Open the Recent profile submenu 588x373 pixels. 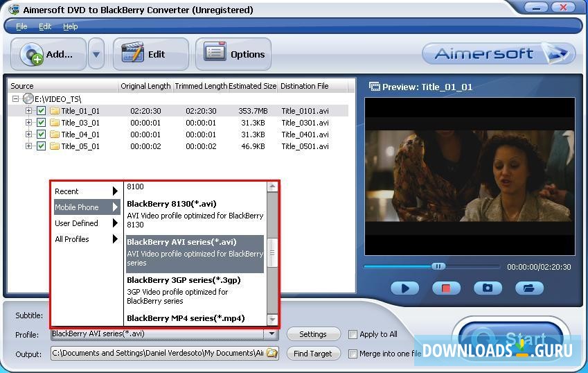pyautogui.click(x=87, y=191)
